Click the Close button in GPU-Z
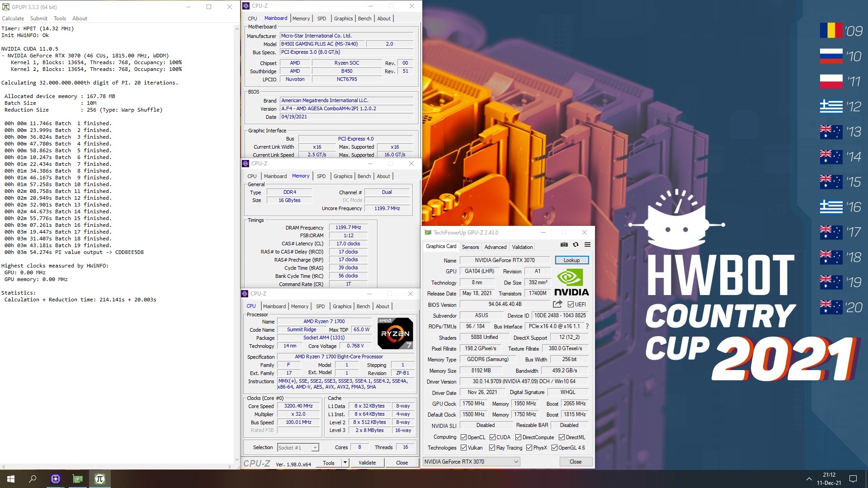 [x=576, y=462]
